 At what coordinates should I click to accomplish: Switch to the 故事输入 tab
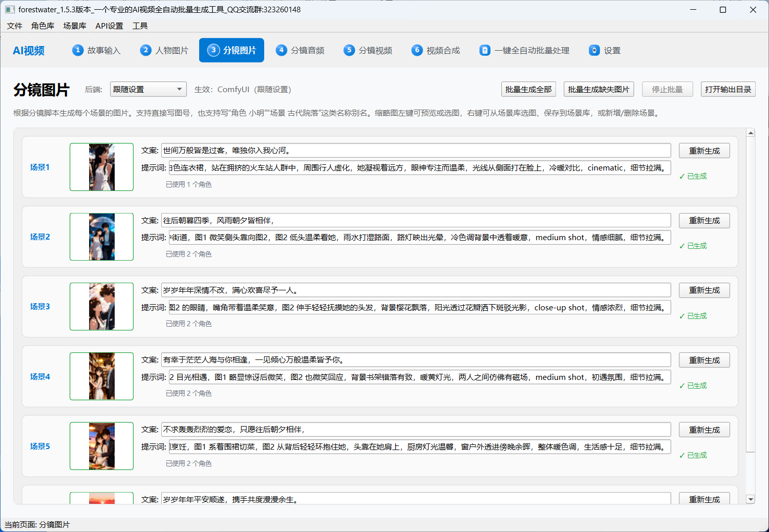(97, 50)
